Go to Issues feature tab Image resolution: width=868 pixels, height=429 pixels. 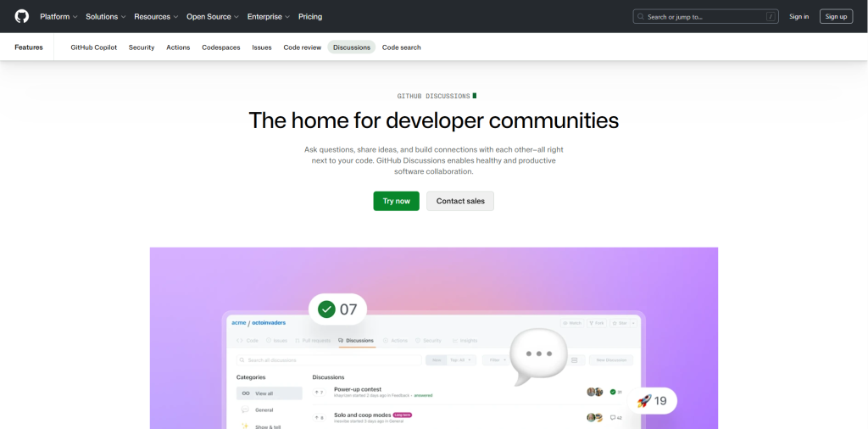click(x=262, y=47)
